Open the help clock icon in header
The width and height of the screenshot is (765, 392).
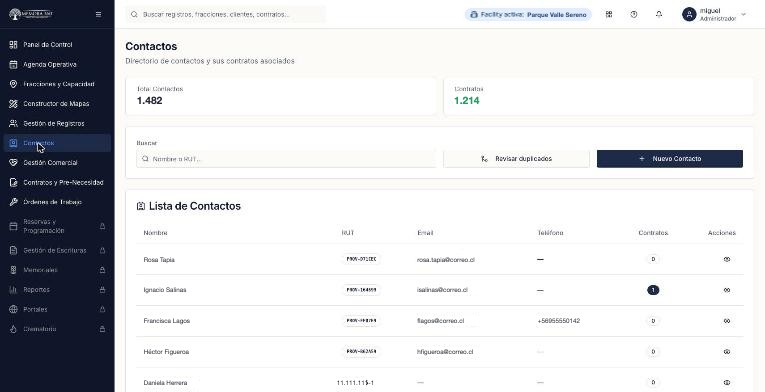point(634,15)
